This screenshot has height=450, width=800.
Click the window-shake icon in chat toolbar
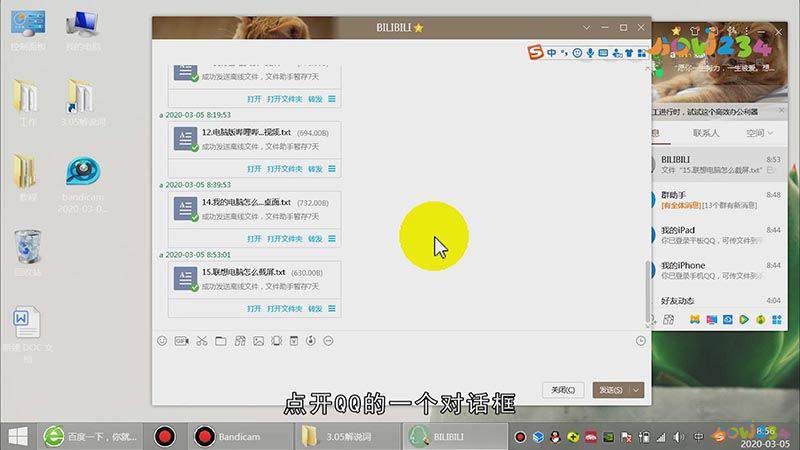(276, 341)
